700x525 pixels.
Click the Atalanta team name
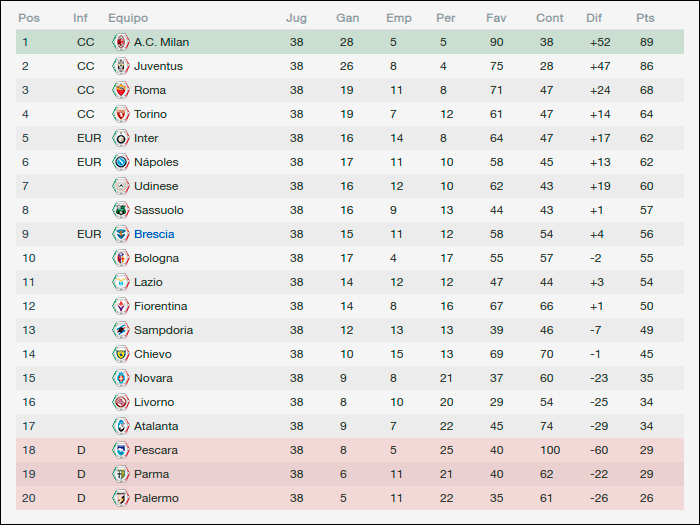[156, 426]
